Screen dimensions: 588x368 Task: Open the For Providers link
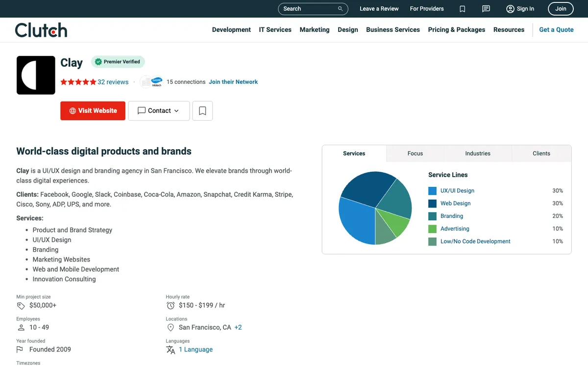pos(427,9)
